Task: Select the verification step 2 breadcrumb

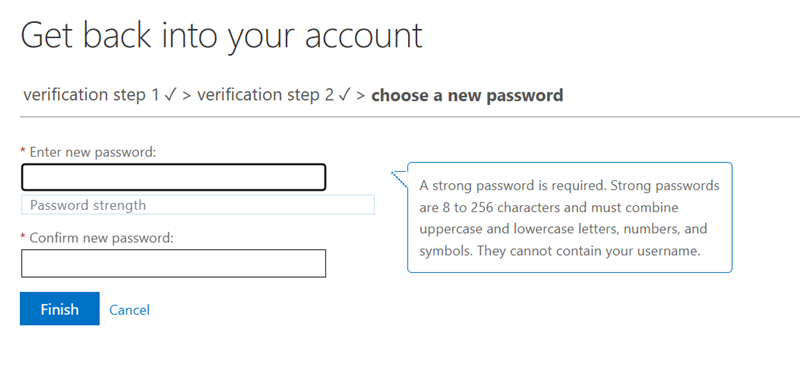Action: (265, 95)
